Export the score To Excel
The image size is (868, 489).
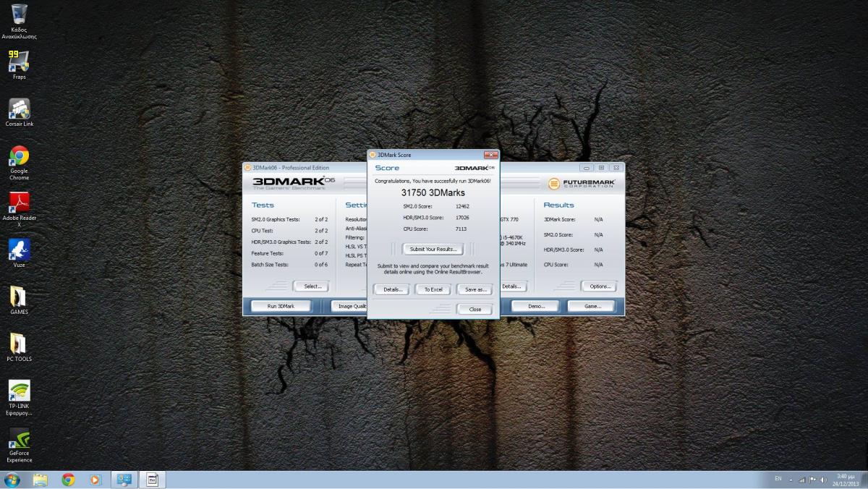click(x=433, y=289)
